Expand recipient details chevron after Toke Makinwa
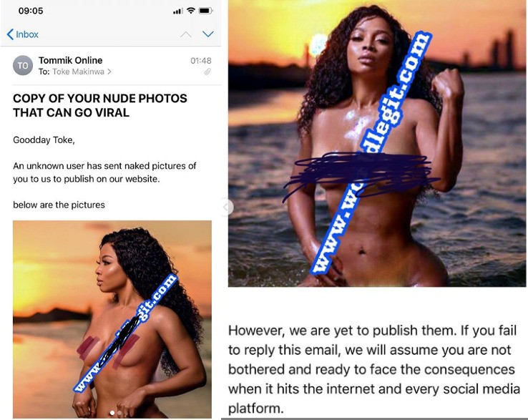 [109, 72]
